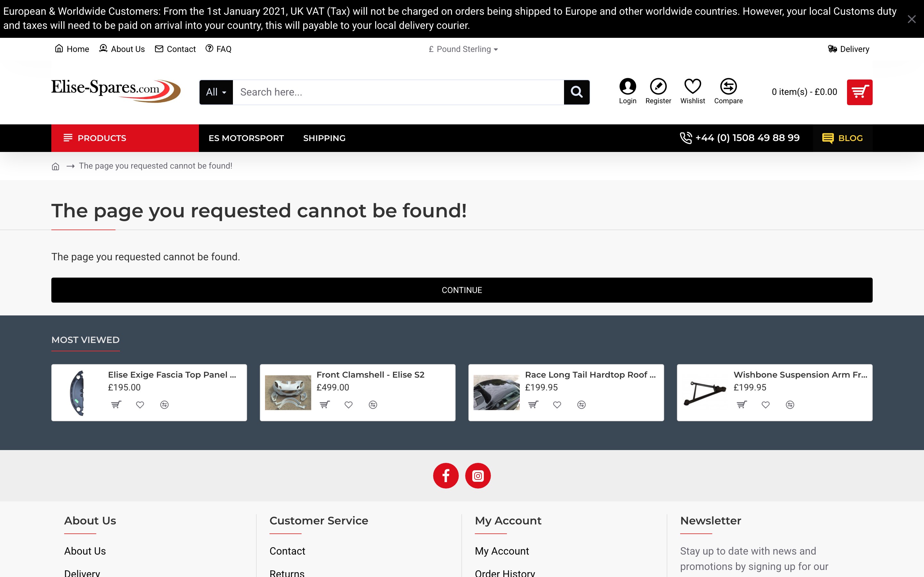The width and height of the screenshot is (924, 577).
Task: Dismiss the VAT notice banner
Action: [x=912, y=19]
